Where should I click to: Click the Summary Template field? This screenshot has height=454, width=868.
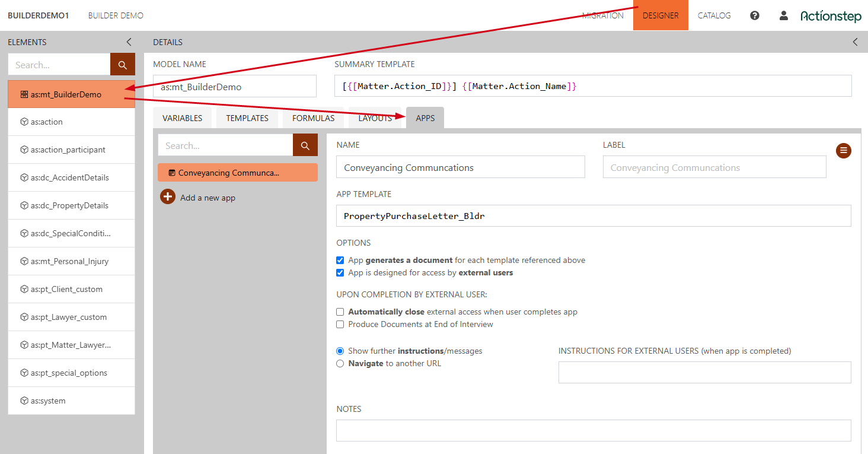click(x=593, y=86)
